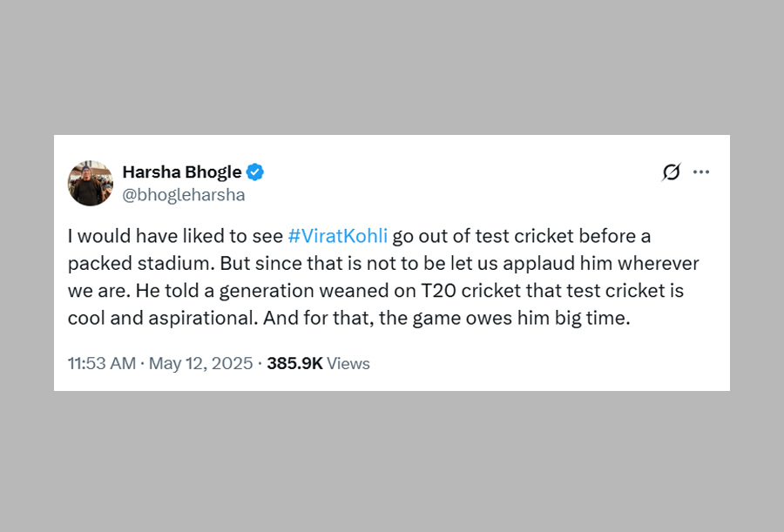Click the display name Harsha Bhogle
Screen dimensions: 784x532
click(x=181, y=172)
